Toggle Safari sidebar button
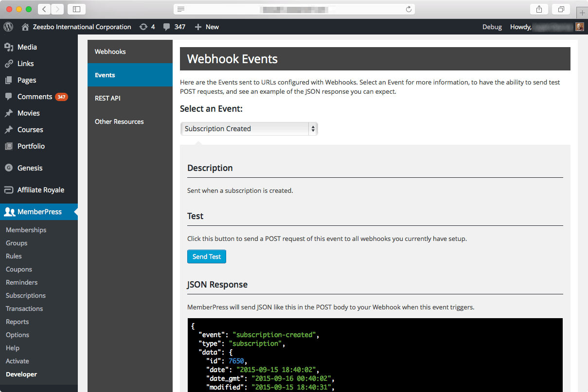This screenshot has width=588, height=392. pos(76,9)
